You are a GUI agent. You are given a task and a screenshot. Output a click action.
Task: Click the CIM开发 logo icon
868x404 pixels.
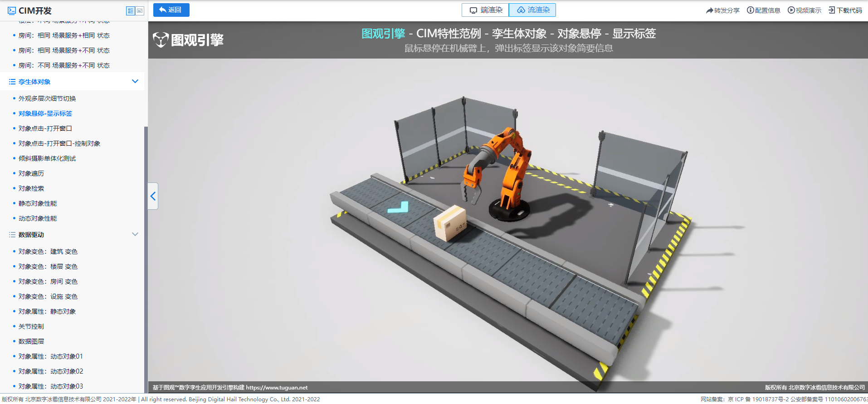click(12, 10)
